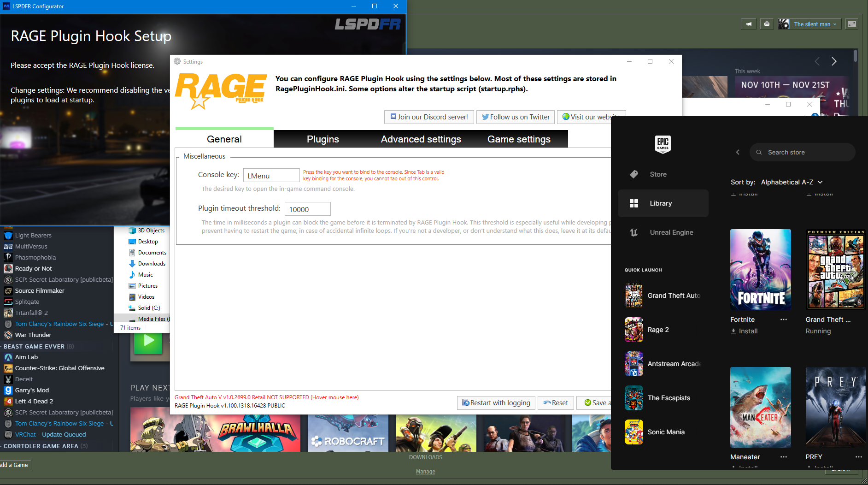Select the Fortnite cover thumbnail
Screen dimensions: 868x485
click(x=761, y=270)
